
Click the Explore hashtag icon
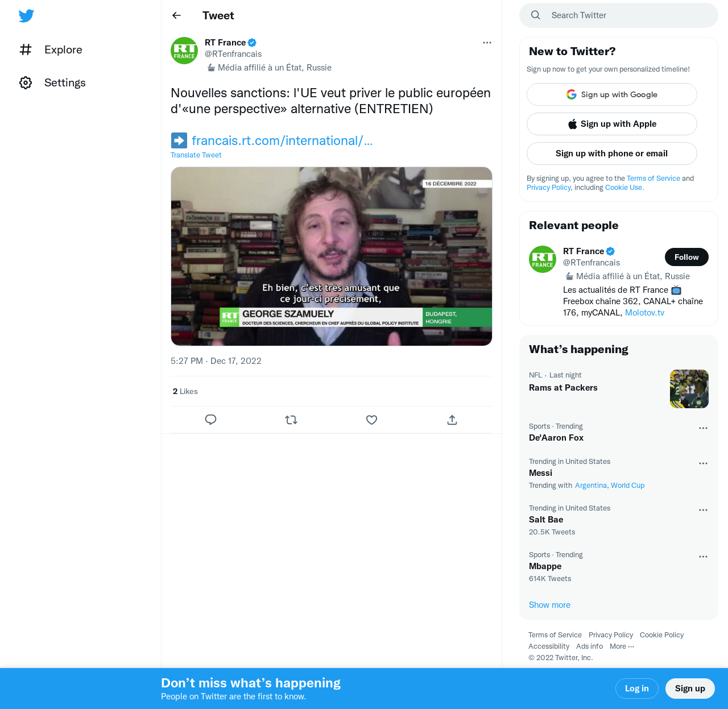click(x=26, y=49)
